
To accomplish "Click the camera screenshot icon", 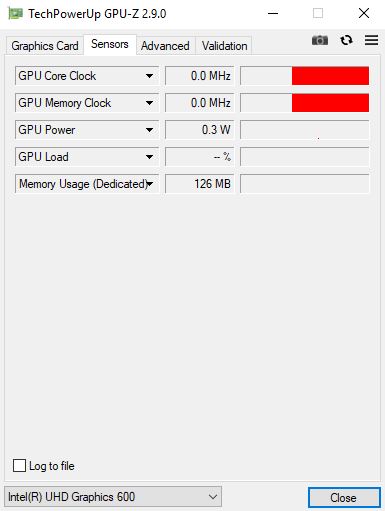I will click(320, 40).
